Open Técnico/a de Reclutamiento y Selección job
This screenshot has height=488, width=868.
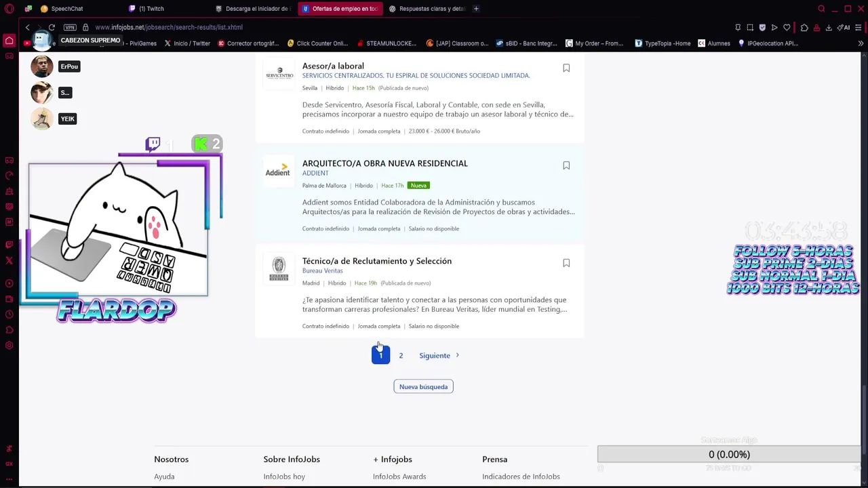[377, 261]
